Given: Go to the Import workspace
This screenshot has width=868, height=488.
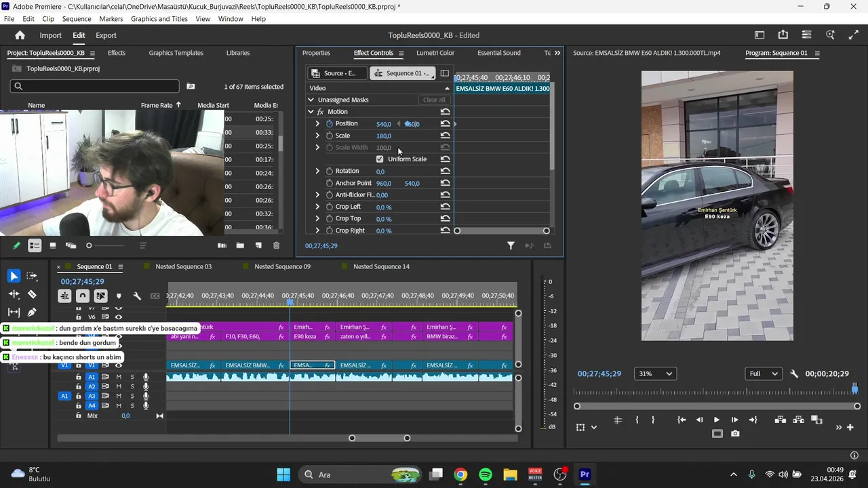Looking at the screenshot, I should (x=50, y=35).
